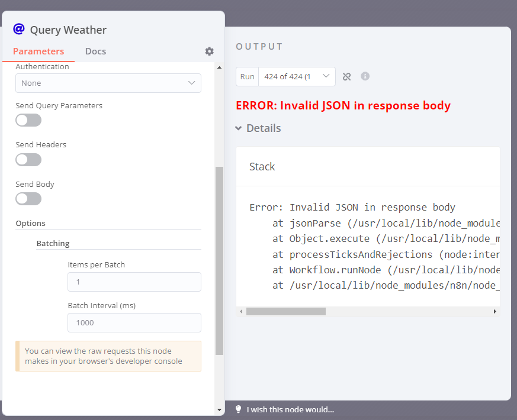Click the run info icon

click(365, 76)
